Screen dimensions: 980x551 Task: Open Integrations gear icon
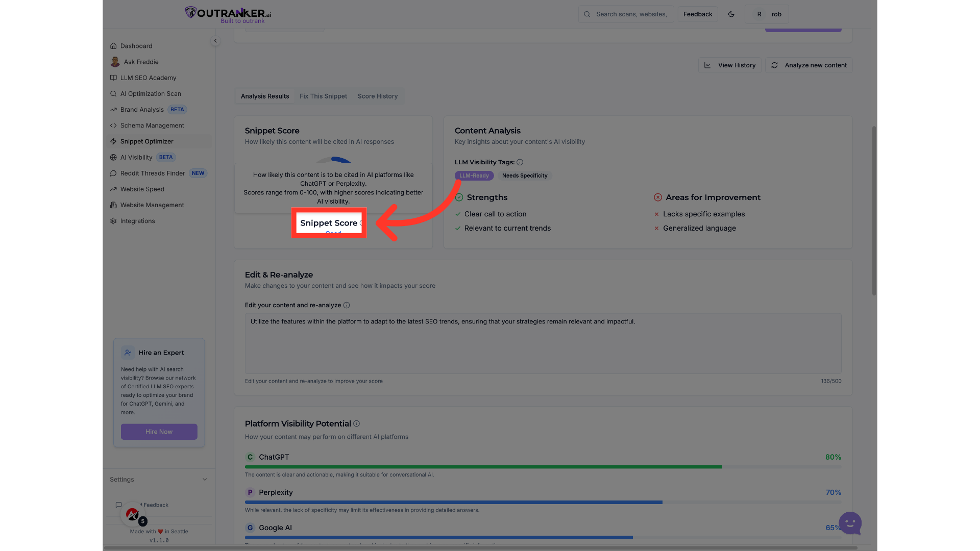pyautogui.click(x=113, y=221)
